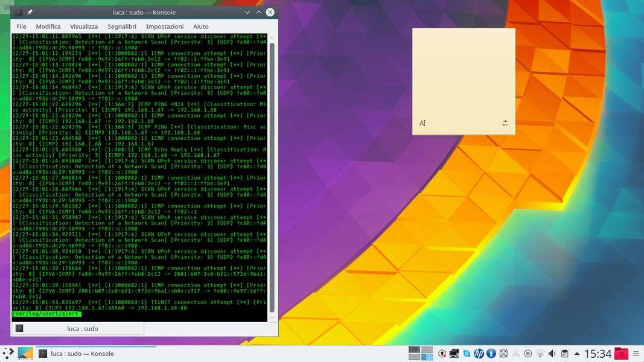Open the Segnalibri menu
This screenshot has height=362, width=644.
122,27
